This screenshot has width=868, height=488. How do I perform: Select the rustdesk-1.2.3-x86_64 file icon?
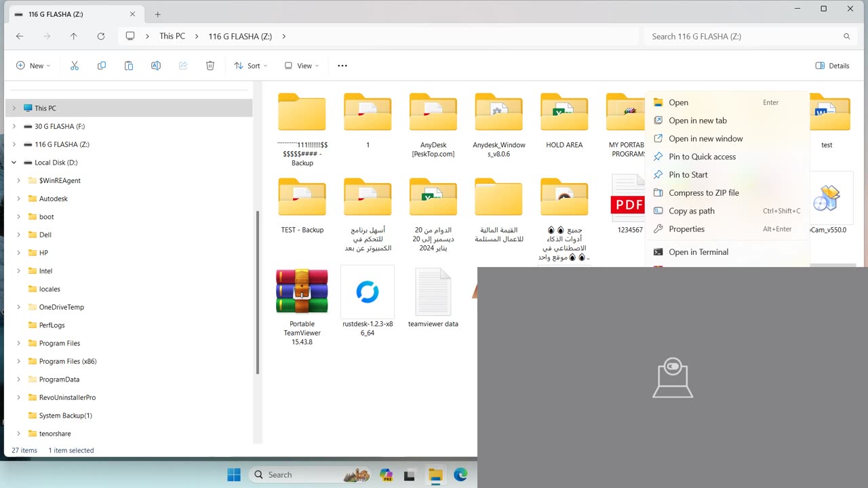click(x=368, y=292)
